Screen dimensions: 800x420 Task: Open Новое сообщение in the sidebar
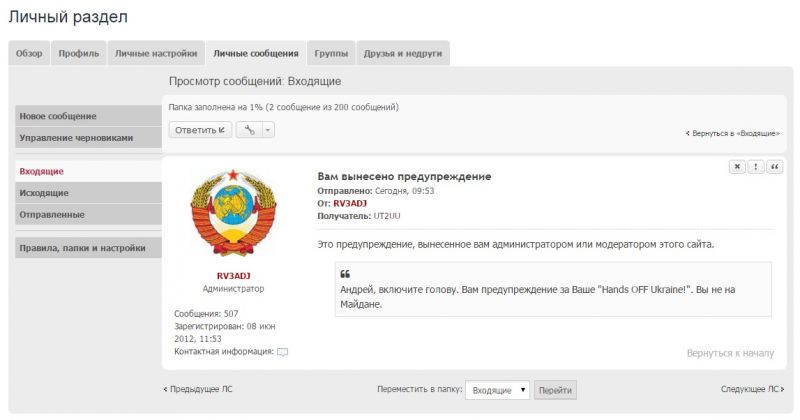coord(58,116)
